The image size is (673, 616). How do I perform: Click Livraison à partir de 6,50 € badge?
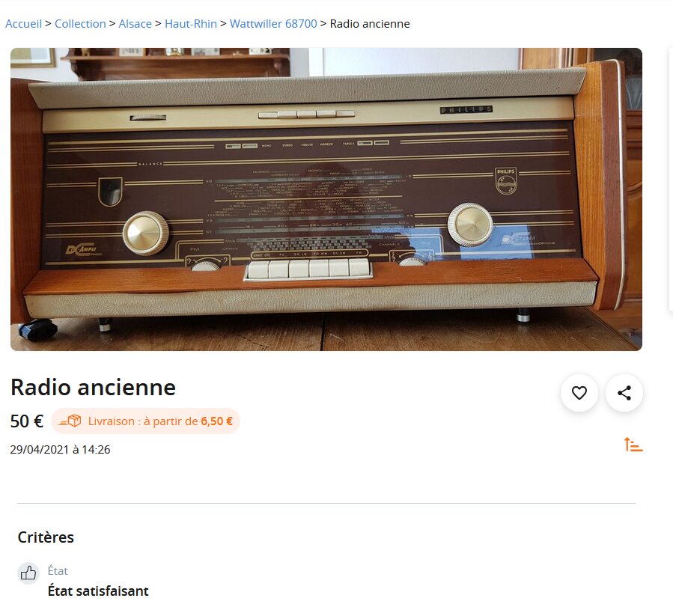[x=145, y=421]
